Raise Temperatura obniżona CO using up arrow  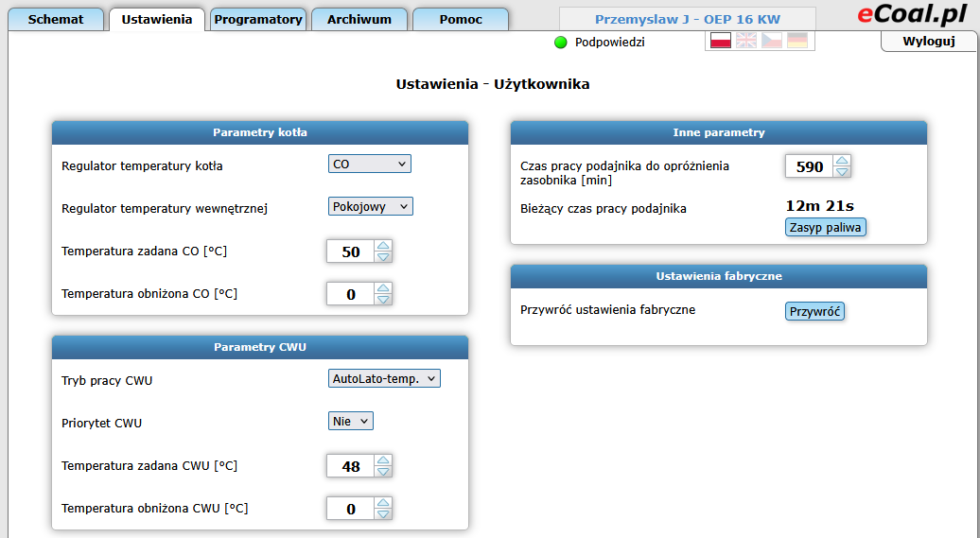[383, 288]
